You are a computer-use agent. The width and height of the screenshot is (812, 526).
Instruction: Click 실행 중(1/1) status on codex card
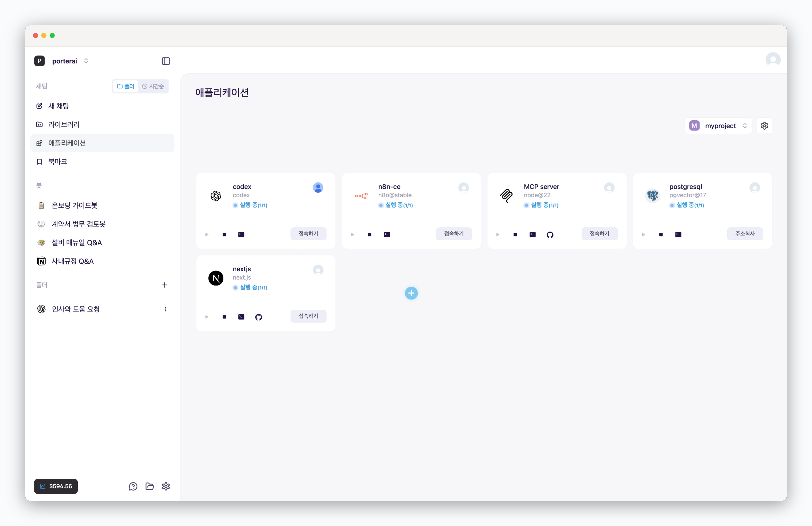point(250,205)
